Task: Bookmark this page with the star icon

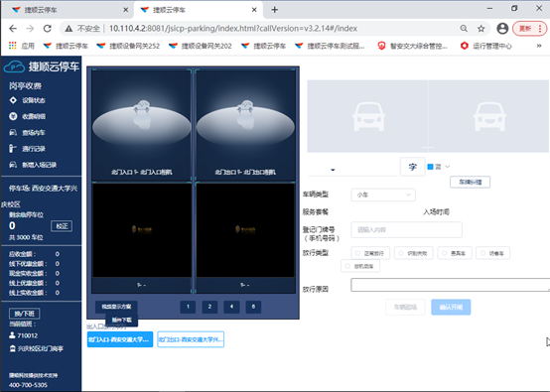Action: point(481,29)
